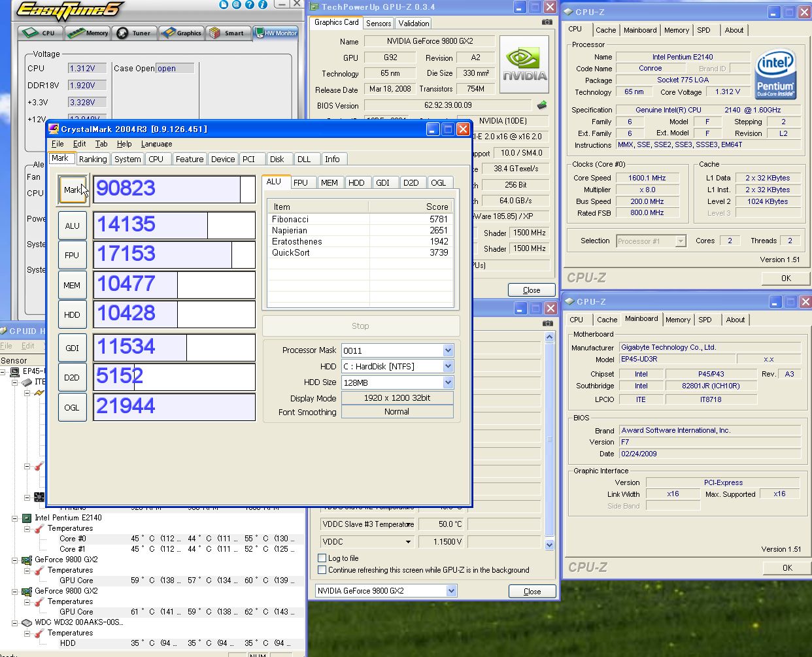This screenshot has width=812, height=657.
Task: Click OK in CPU-Z window showing Motherboard
Action: point(787,567)
